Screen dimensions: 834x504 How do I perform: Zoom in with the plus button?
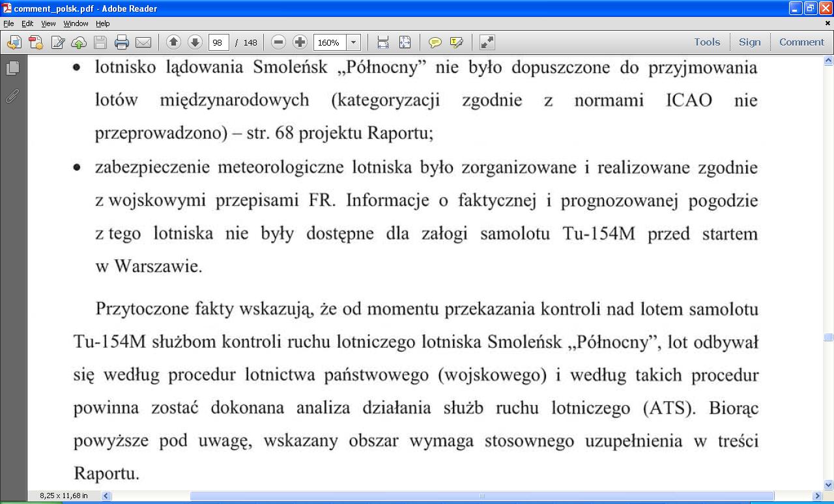(x=300, y=42)
